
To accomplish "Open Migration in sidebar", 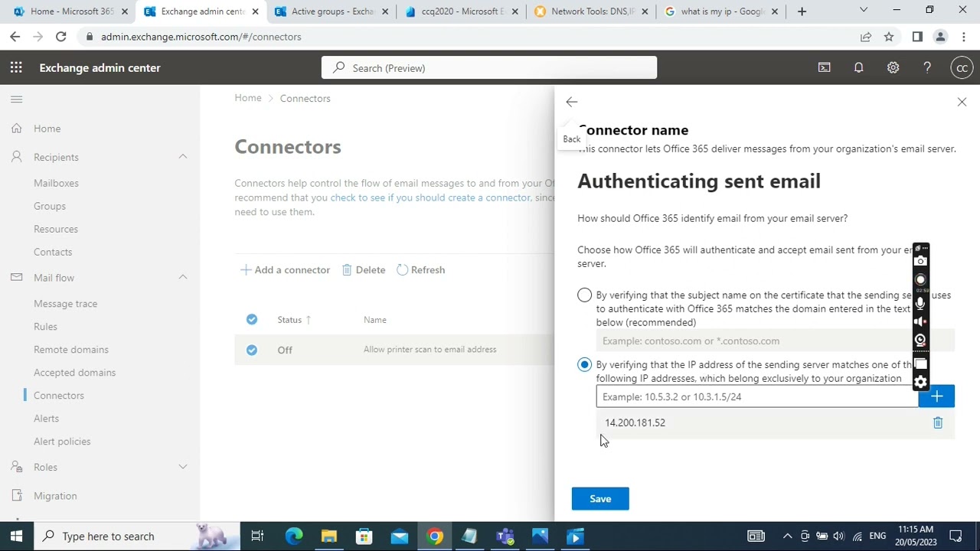I will [x=55, y=496].
